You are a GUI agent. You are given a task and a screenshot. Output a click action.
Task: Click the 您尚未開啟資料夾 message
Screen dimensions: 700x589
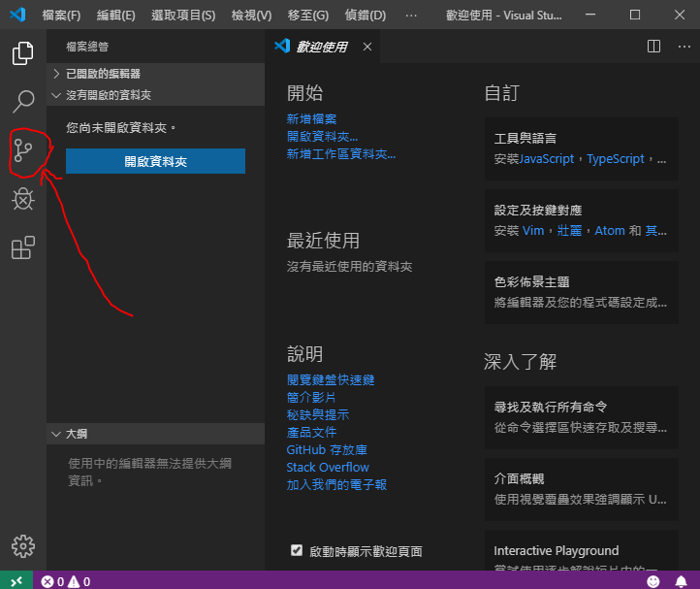click(121, 128)
